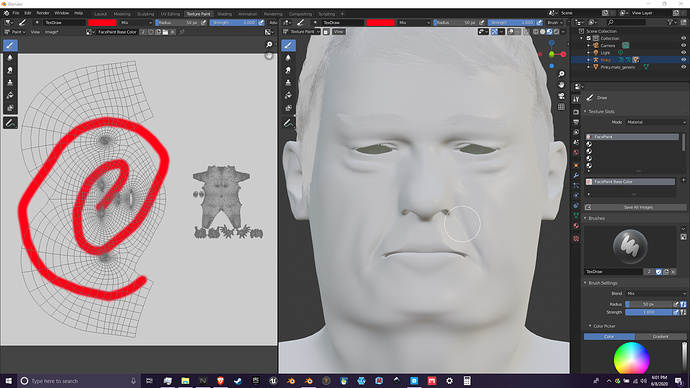Click the TexDraw brush preview thumbnail

coord(630,247)
